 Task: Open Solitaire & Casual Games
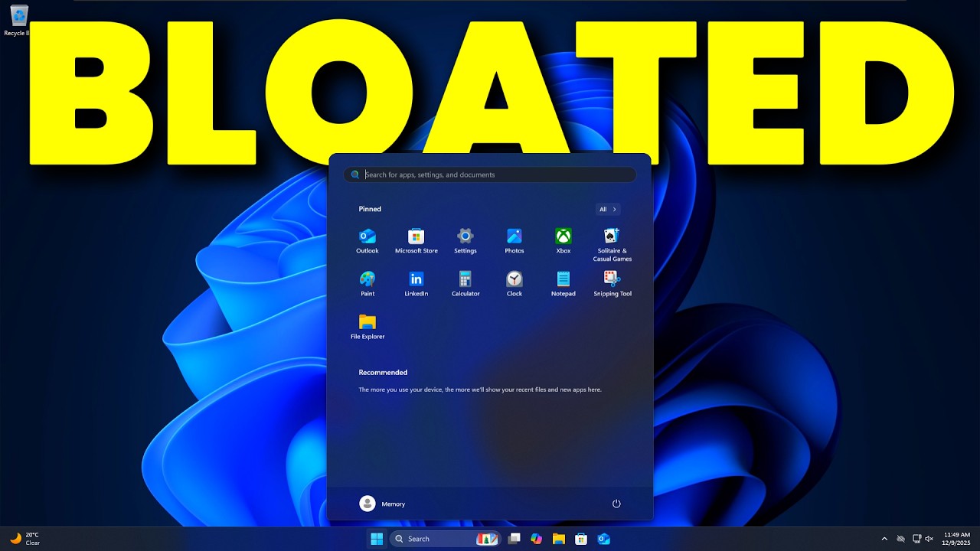click(612, 244)
